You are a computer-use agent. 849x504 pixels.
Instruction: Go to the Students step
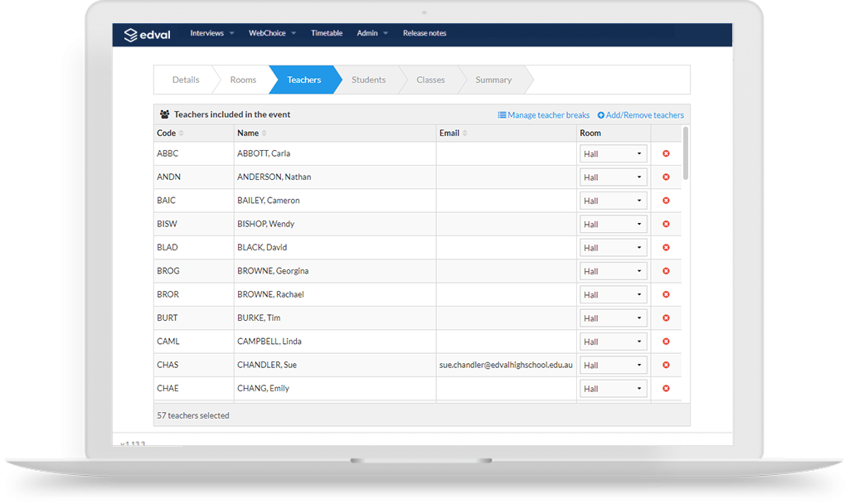point(369,80)
